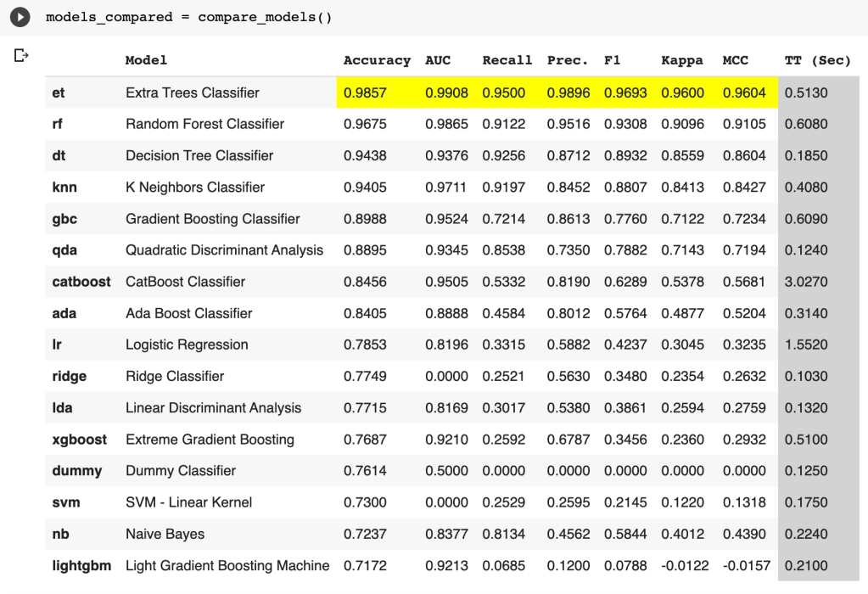
Task: Select the lightgbm row index label
Action: (81, 565)
